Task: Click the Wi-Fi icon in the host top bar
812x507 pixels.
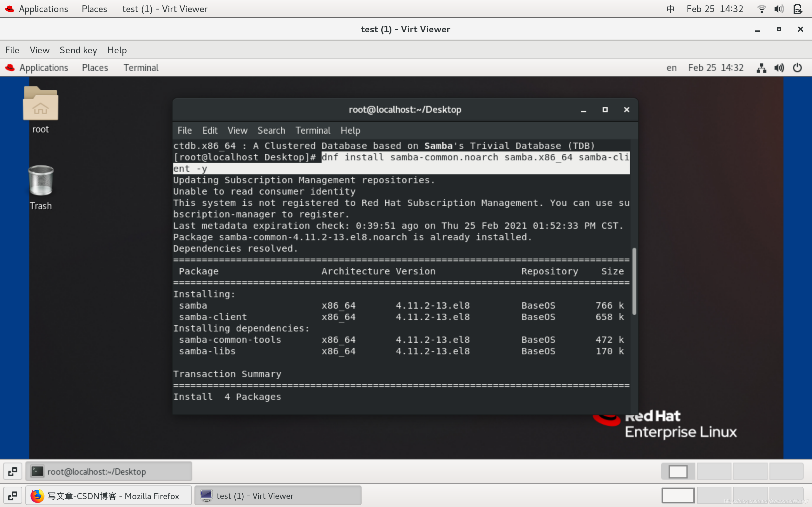Action: 761,9
